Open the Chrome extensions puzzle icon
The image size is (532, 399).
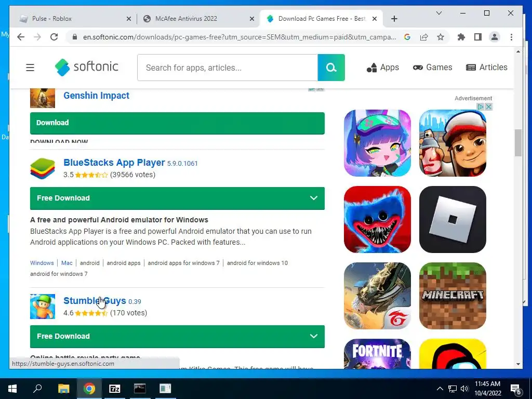pyautogui.click(x=461, y=37)
